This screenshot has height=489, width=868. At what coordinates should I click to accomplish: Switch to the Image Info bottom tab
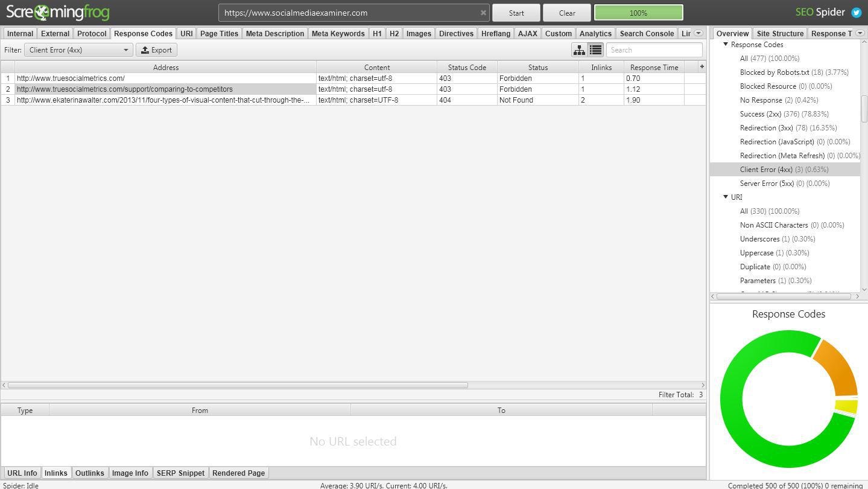[130, 473]
